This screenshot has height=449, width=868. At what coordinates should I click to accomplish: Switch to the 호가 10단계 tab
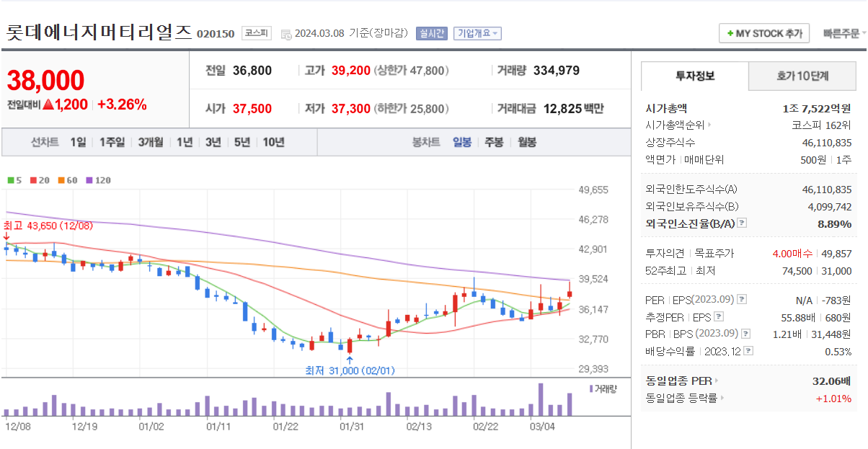(802, 76)
